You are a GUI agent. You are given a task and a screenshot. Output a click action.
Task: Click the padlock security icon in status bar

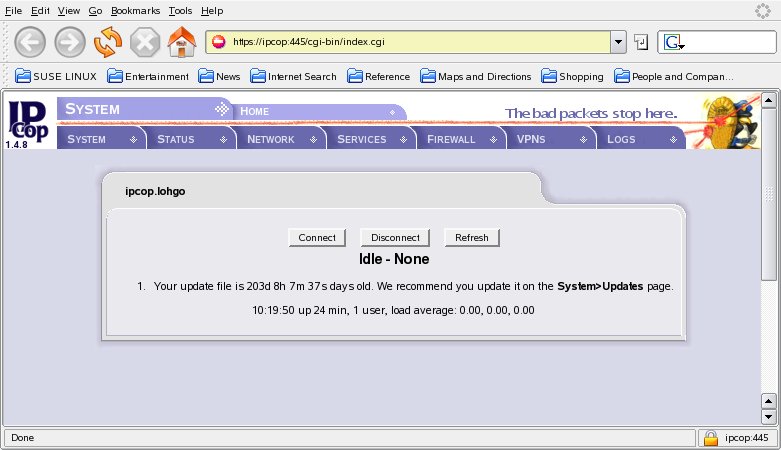coord(710,438)
